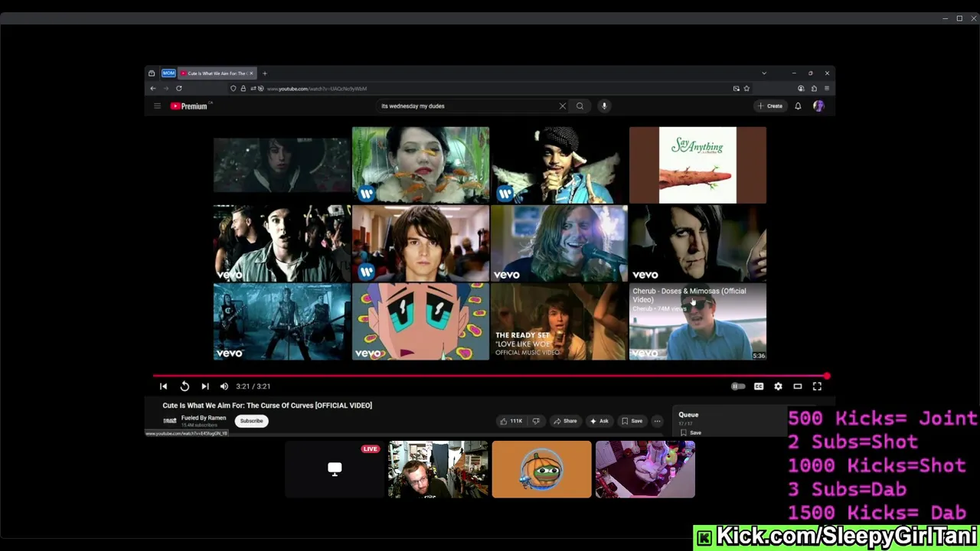Open the Share dialog
The image size is (980, 551).
pos(566,421)
